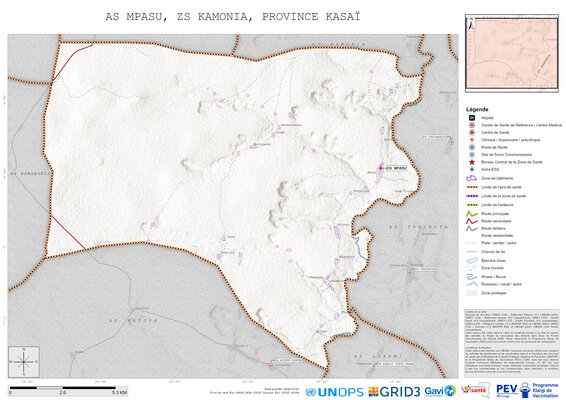Screen dimensions: 566x400
Task: Click the Chemin de fer legend line
Action: click(471, 252)
